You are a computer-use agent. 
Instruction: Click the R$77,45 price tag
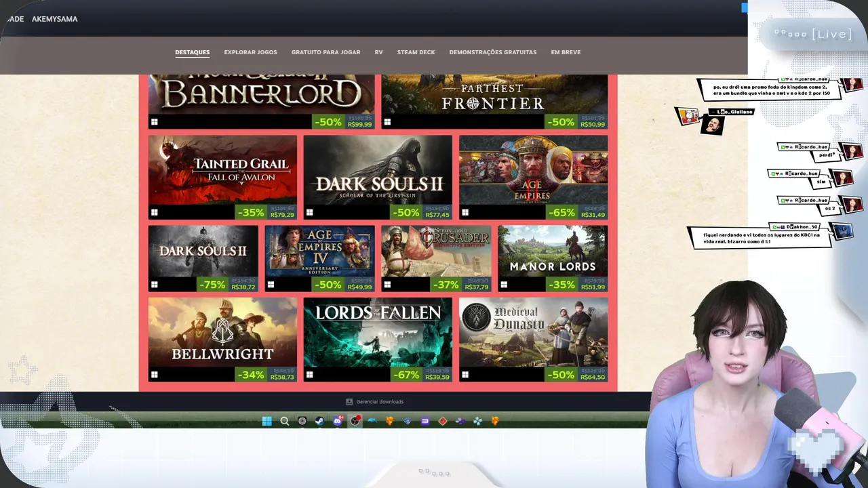click(437, 215)
